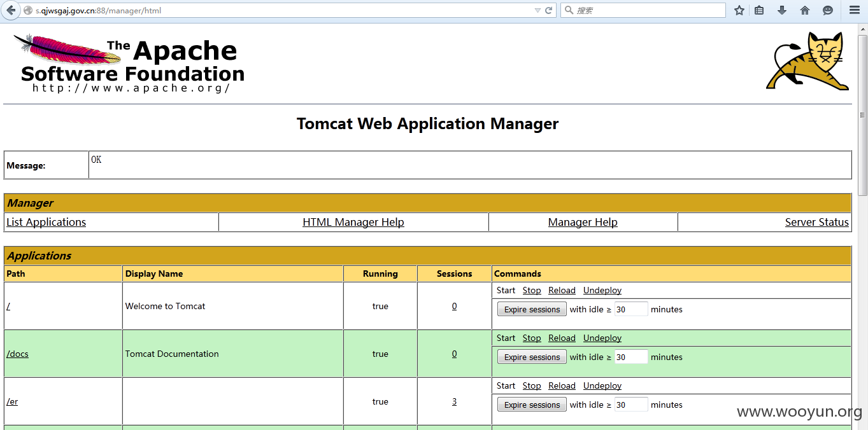Bookmark this page with the star icon
Screen dimensions: 868x430
739,11
